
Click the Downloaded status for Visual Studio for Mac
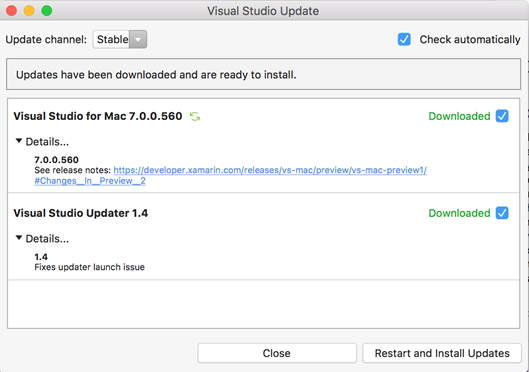[459, 116]
